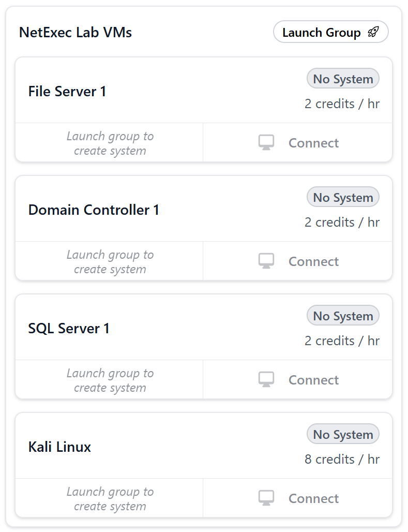Connect to Kali Linux

[297, 498]
